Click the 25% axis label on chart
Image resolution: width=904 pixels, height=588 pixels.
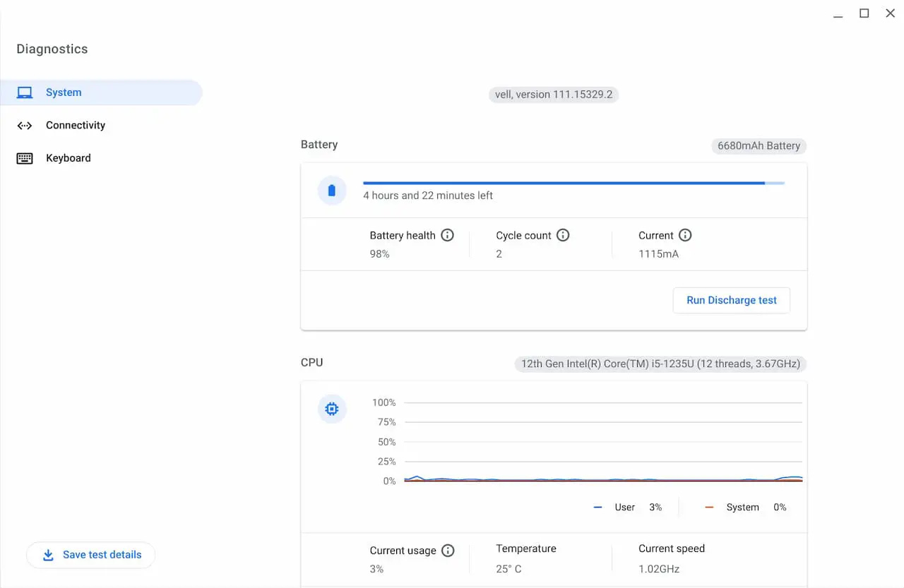(387, 462)
